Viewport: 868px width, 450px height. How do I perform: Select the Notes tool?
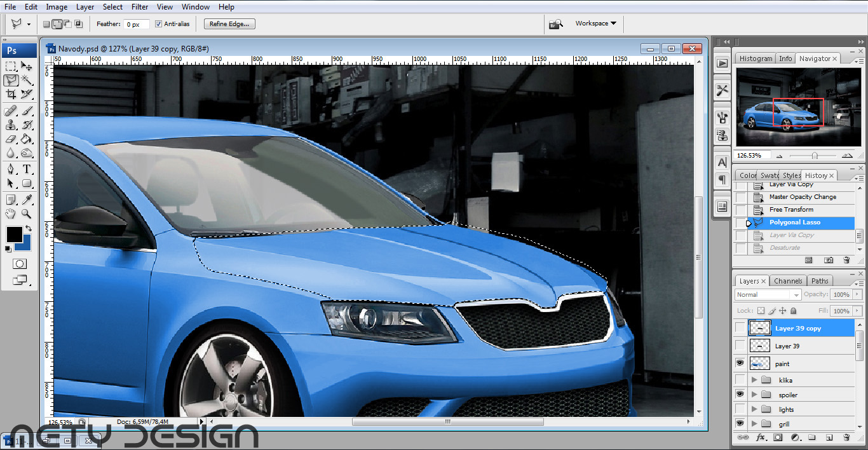[11, 200]
